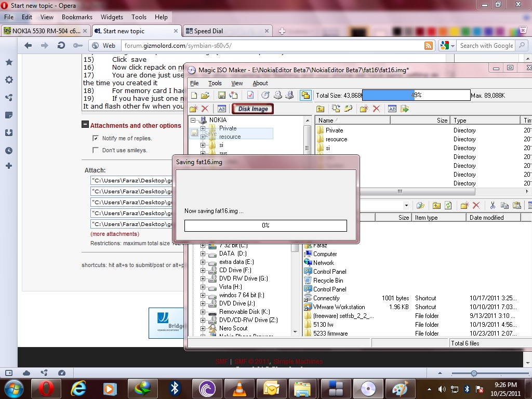This screenshot has height=399, width=532.
Task: Click the extract icon at the end of the image file toolbar
Action: click(404, 109)
